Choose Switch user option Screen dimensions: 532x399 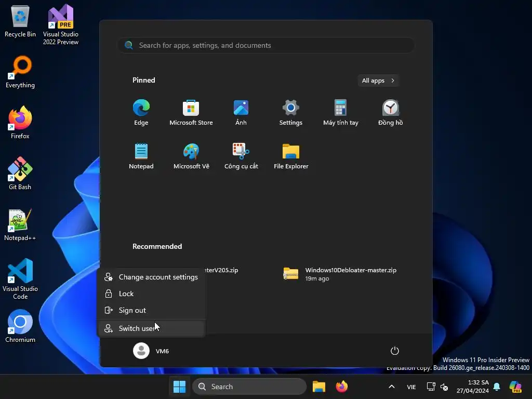[x=151, y=328]
